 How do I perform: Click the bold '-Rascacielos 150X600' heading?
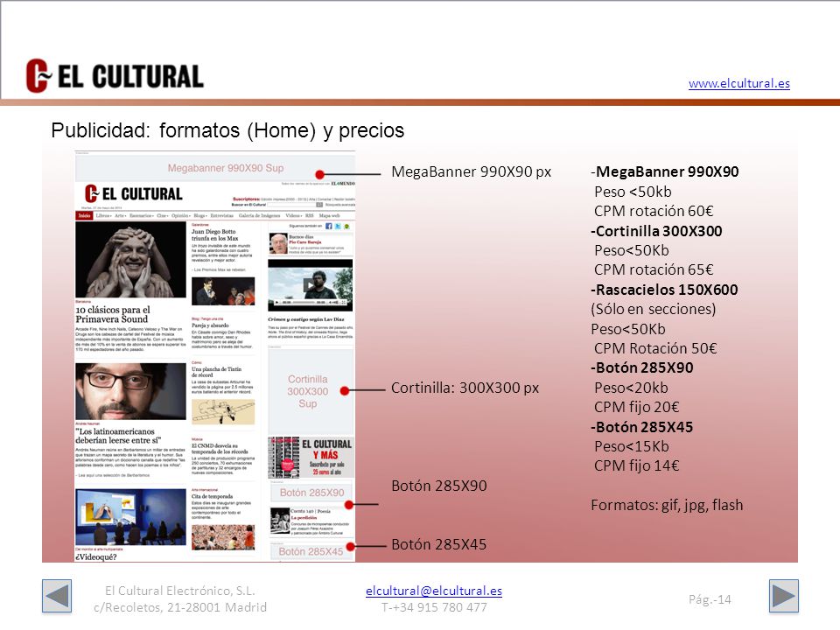664,290
